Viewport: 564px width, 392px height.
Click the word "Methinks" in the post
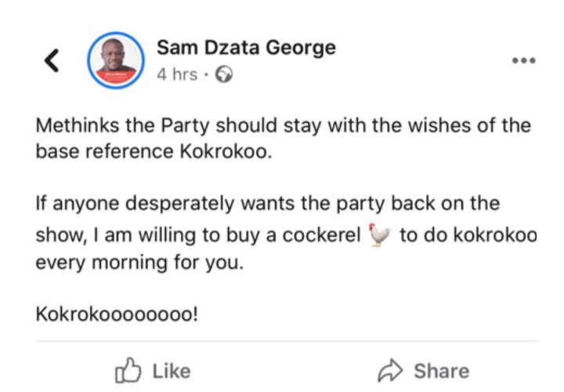tap(73, 126)
